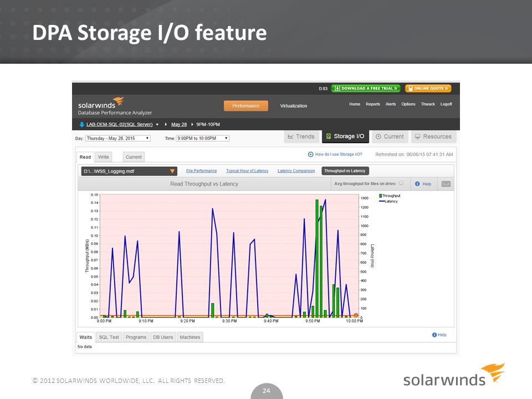The image size is (532, 399).
Task: Click the play icon beside How do I use Storage I/O
Action: click(310, 155)
